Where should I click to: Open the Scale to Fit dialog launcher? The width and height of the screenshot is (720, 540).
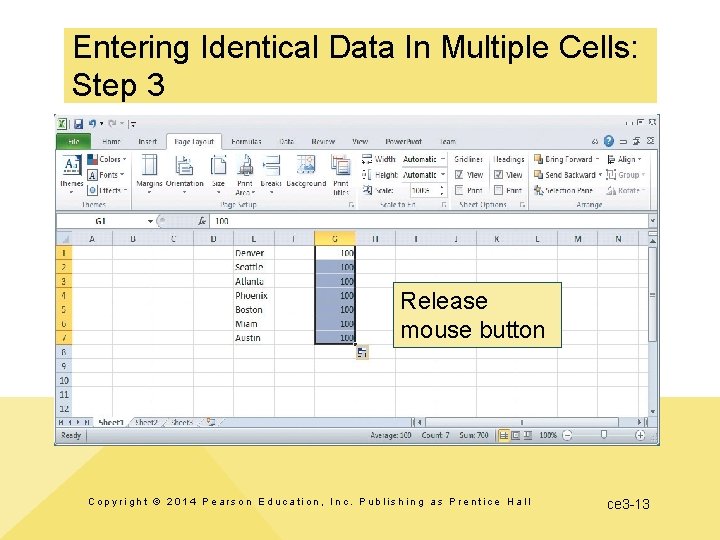444,205
